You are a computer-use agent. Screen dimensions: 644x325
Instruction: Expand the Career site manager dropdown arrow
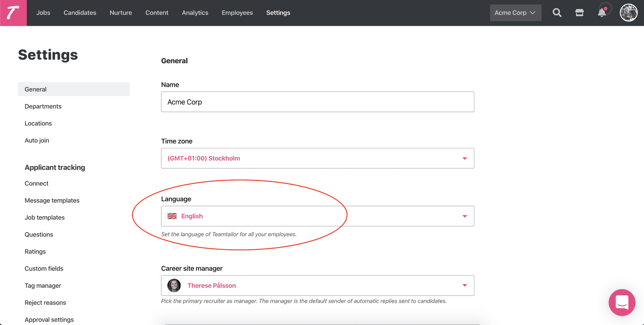click(x=465, y=285)
